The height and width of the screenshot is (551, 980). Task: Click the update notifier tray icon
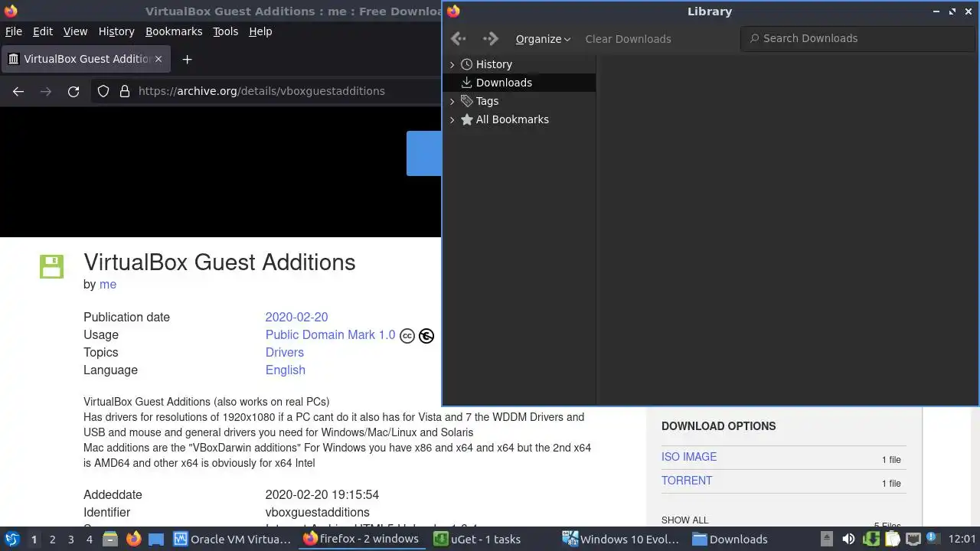coord(933,539)
